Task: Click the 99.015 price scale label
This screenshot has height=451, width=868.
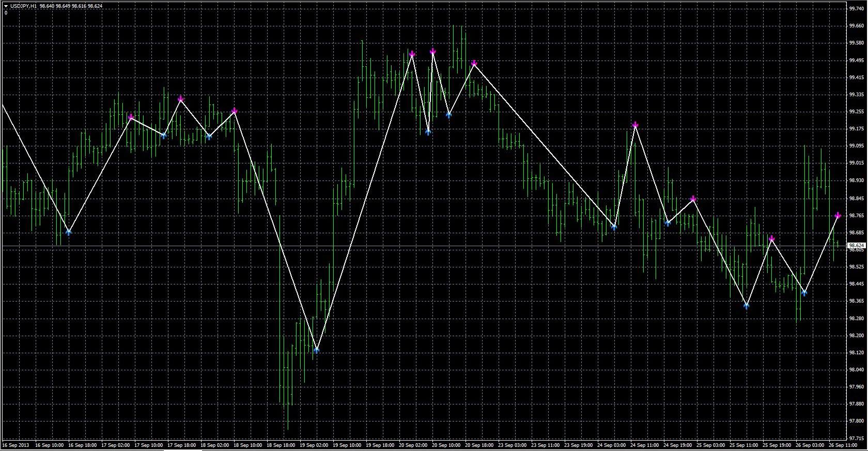Action: pos(856,163)
